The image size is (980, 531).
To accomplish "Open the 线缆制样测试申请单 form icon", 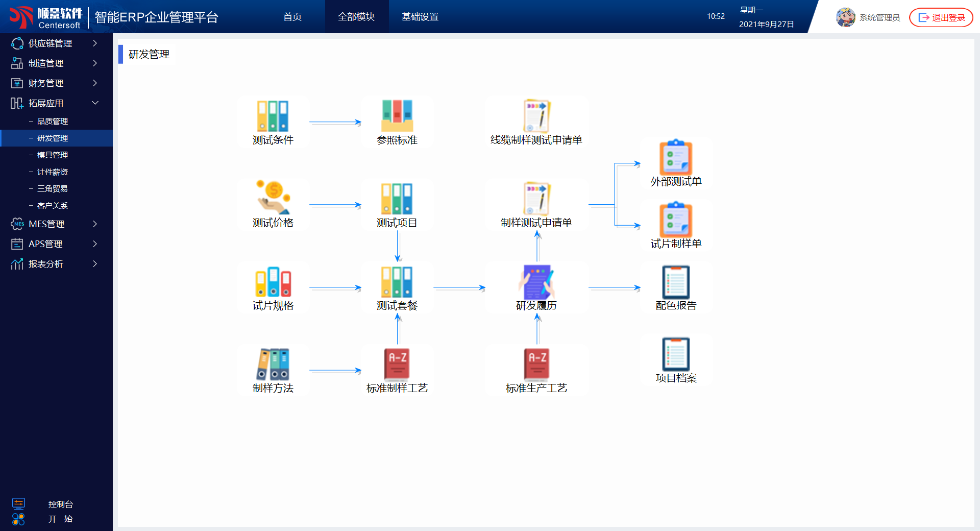I will click(x=536, y=116).
